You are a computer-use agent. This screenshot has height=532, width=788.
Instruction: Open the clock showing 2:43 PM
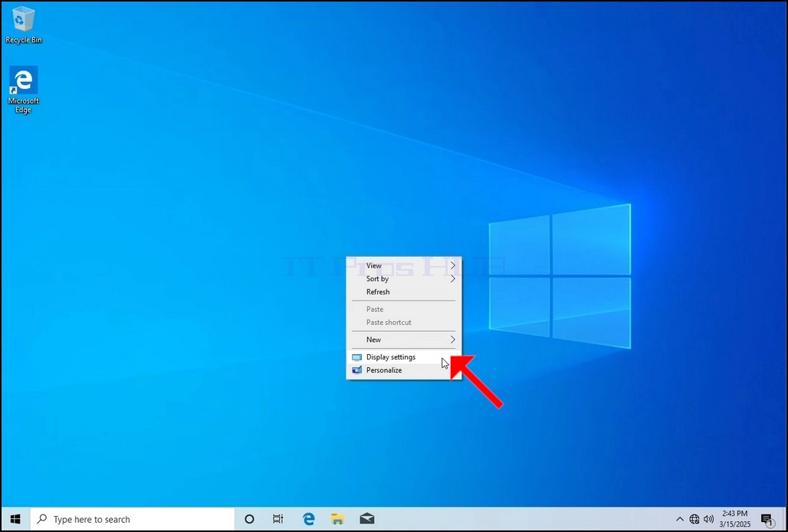[734, 519]
